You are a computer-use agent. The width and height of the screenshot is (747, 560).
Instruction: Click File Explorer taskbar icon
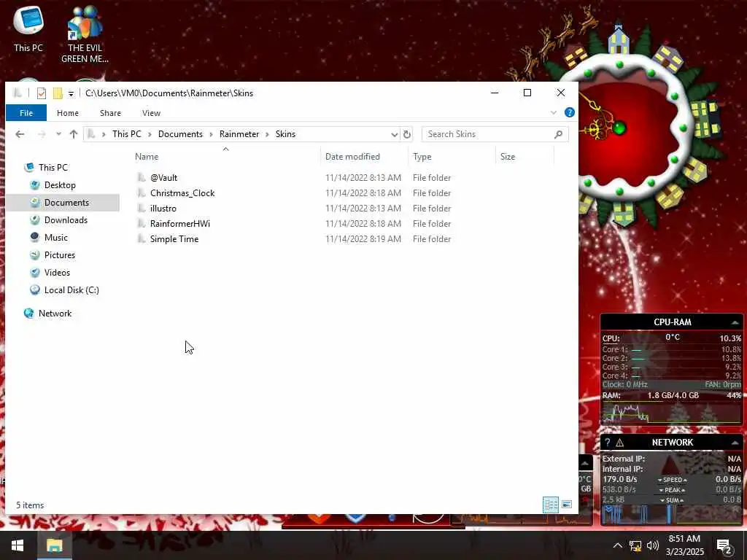(x=54, y=545)
